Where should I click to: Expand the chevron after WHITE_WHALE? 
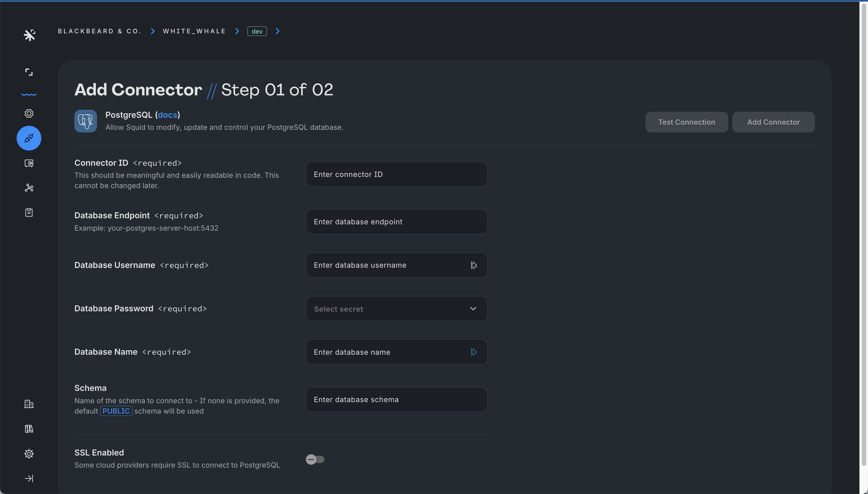[x=237, y=31]
